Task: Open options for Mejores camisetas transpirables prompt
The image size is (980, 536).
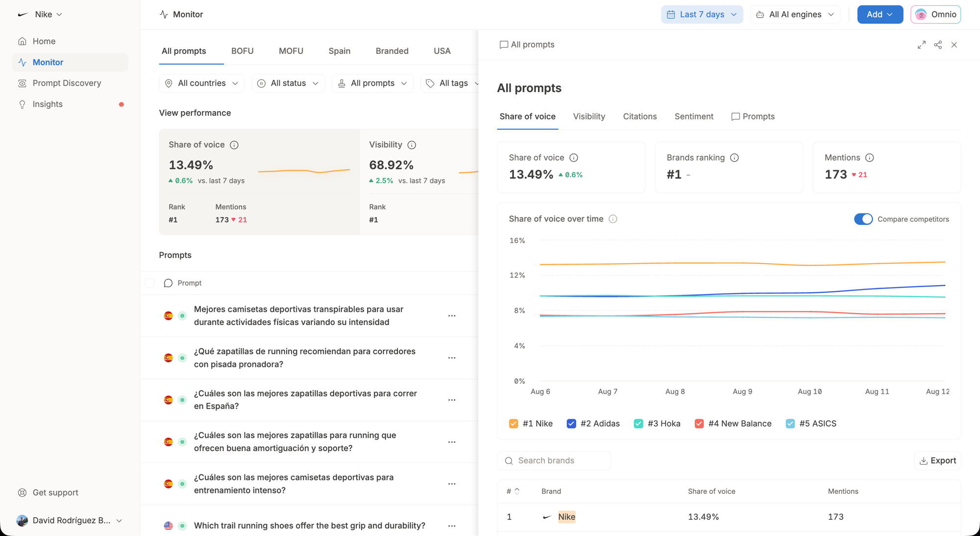Action: click(452, 316)
